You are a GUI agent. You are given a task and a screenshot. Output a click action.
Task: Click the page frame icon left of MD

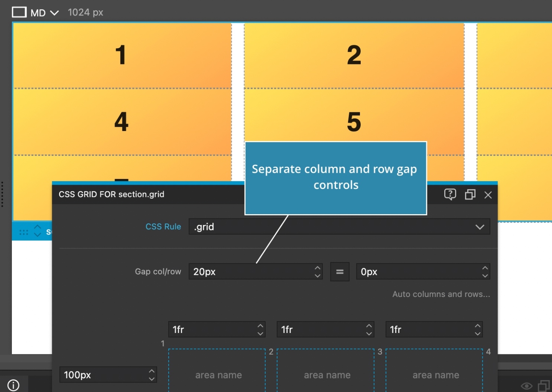19,12
